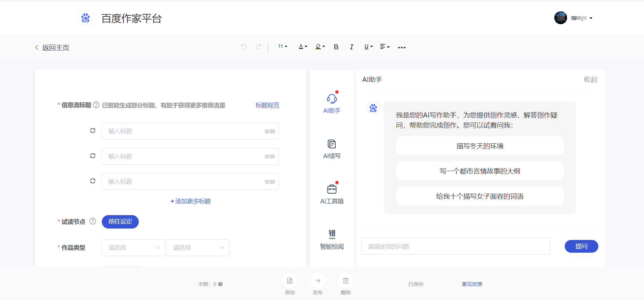Select the 智能校阅 proofreading tab

[x=332, y=240]
